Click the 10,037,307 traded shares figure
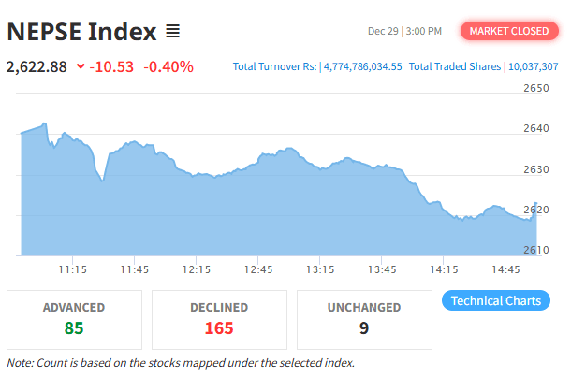 coord(534,67)
